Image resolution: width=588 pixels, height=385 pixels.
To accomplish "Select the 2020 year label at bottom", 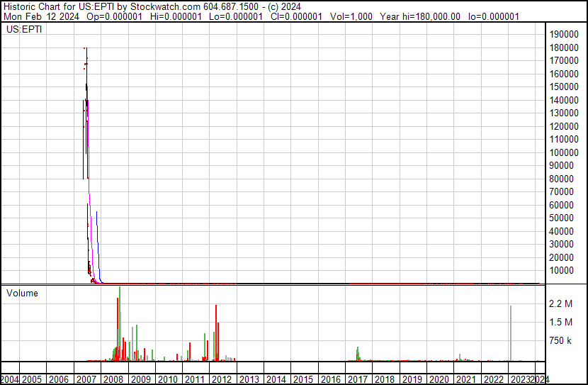I will pos(439,379).
